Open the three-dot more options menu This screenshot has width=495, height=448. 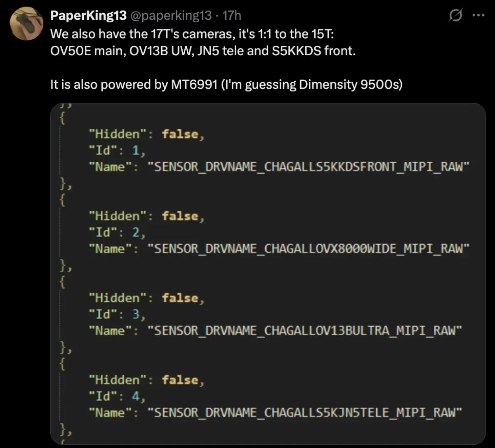pos(478,16)
